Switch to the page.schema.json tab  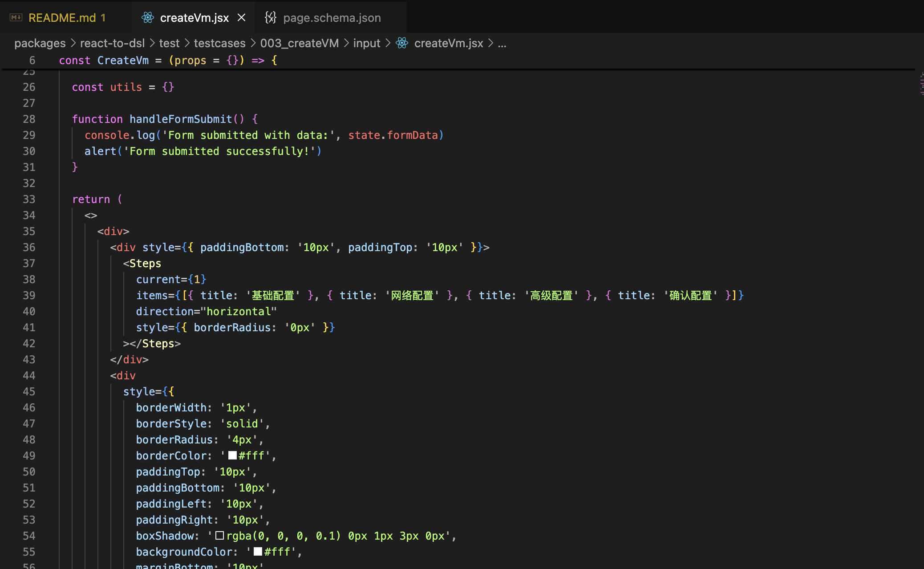click(332, 18)
